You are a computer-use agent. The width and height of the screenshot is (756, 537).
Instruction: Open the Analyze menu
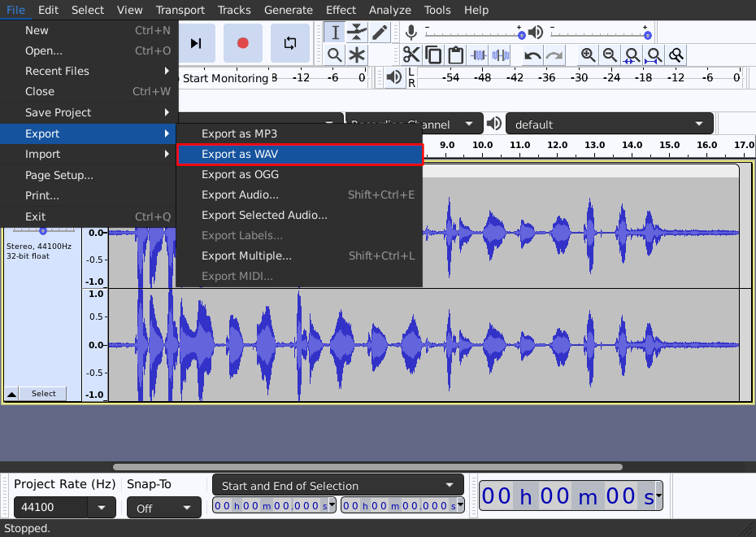pyautogui.click(x=390, y=10)
